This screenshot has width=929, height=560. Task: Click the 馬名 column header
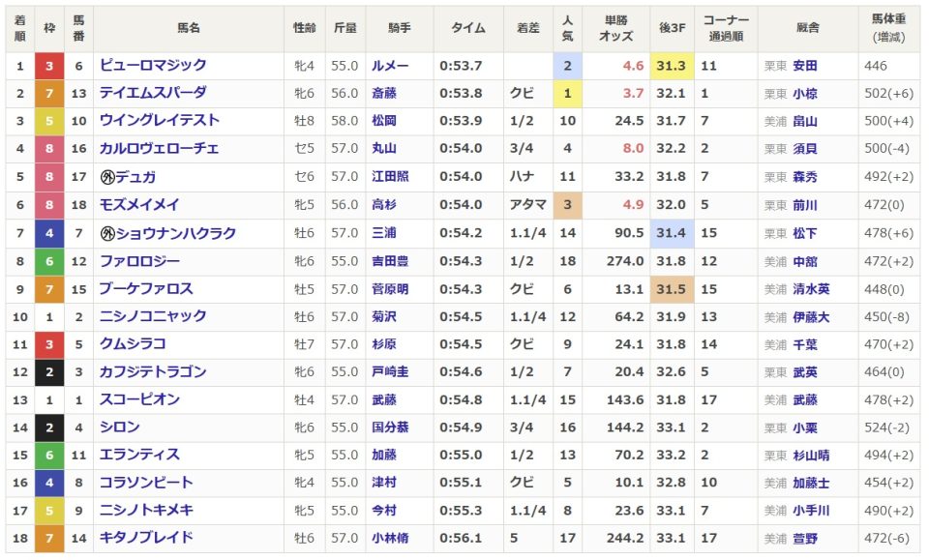click(x=189, y=29)
